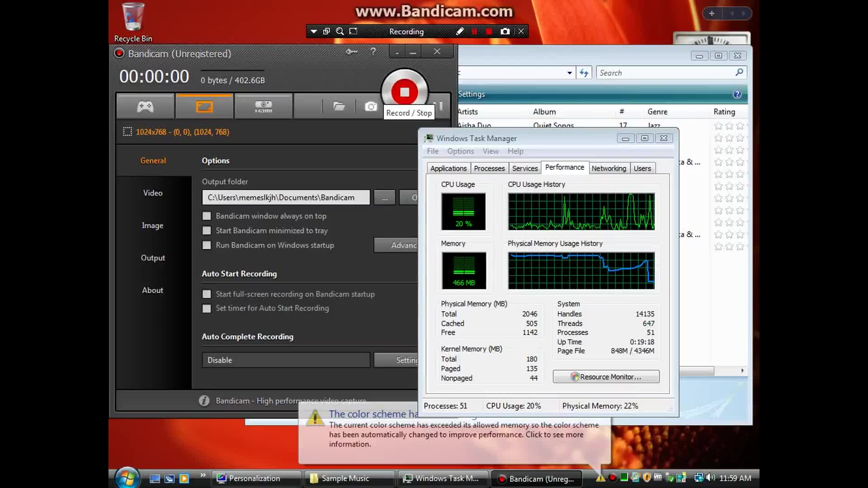Viewport: 868px width, 488px height.
Task: Select game recording mode gamepad icon
Action: click(145, 107)
